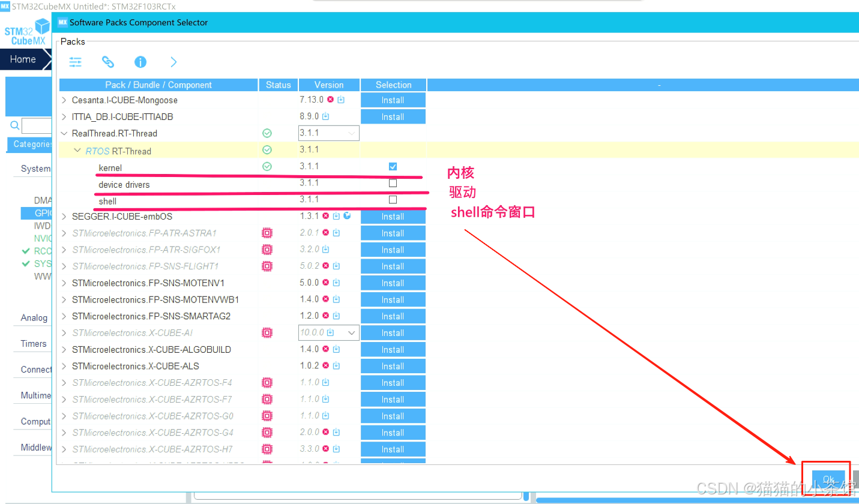Go to the Home breadcrumb tab

(23, 59)
